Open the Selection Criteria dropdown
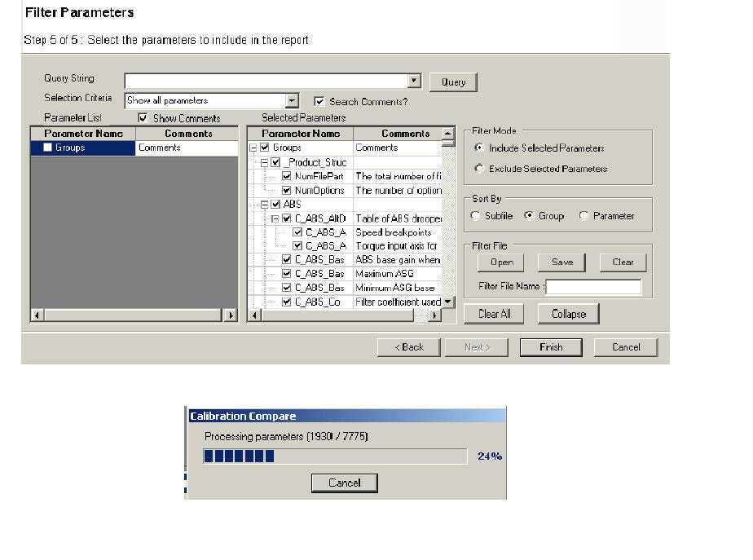Image resolution: width=753 pixels, height=560 pixels. click(x=293, y=100)
